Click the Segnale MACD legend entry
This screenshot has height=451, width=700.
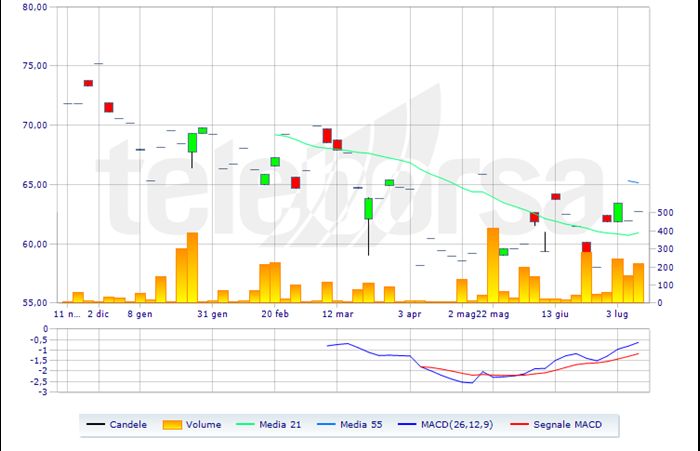[556, 425]
